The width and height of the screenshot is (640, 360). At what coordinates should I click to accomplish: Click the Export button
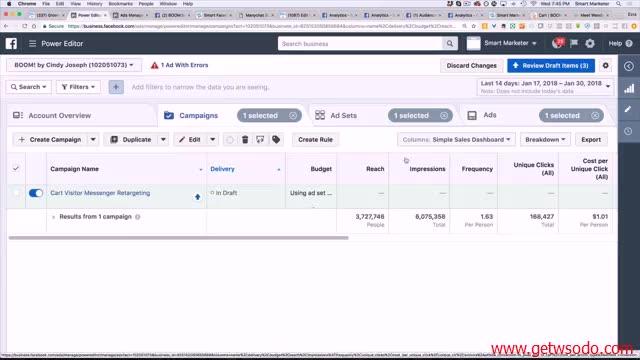pyautogui.click(x=591, y=140)
